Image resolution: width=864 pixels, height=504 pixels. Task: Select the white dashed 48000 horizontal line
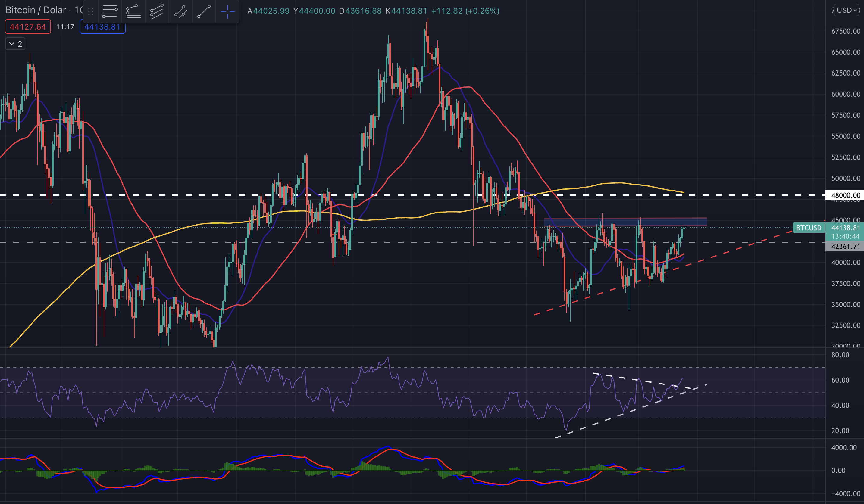[x=412, y=195]
